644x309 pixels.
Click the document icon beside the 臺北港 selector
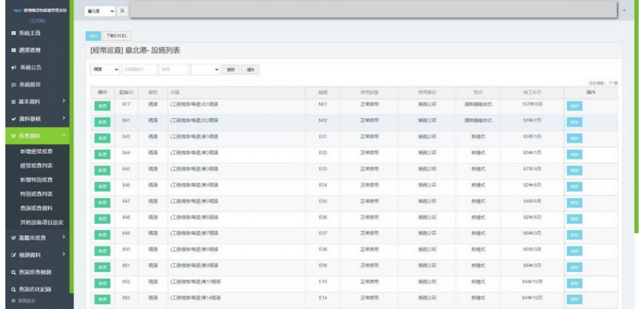click(x=121, y=11)
